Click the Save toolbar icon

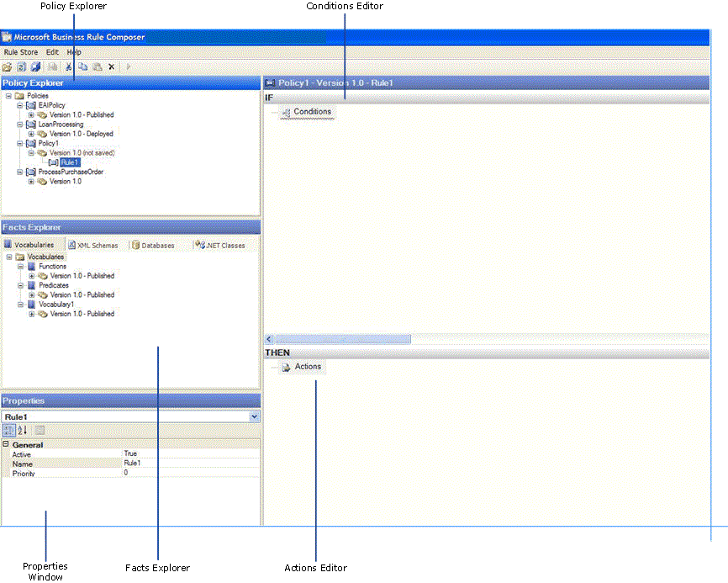[x=36, y=67]
